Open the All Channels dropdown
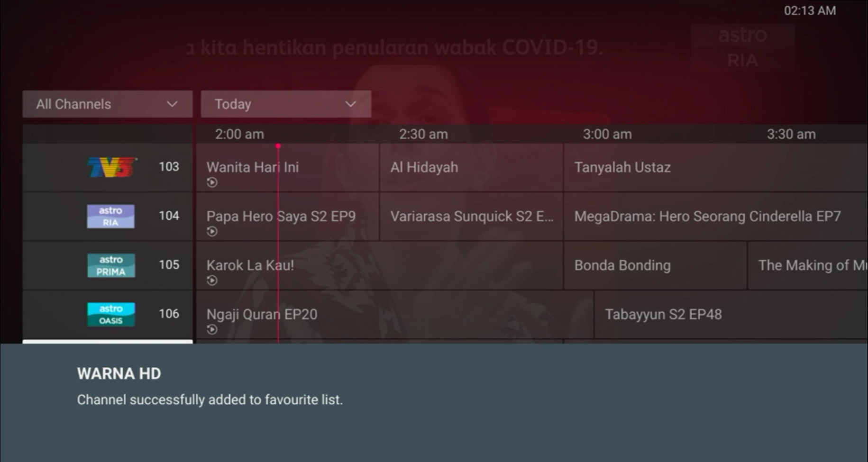The width and height of the screenshot is (868, 462). coord(108,104)
